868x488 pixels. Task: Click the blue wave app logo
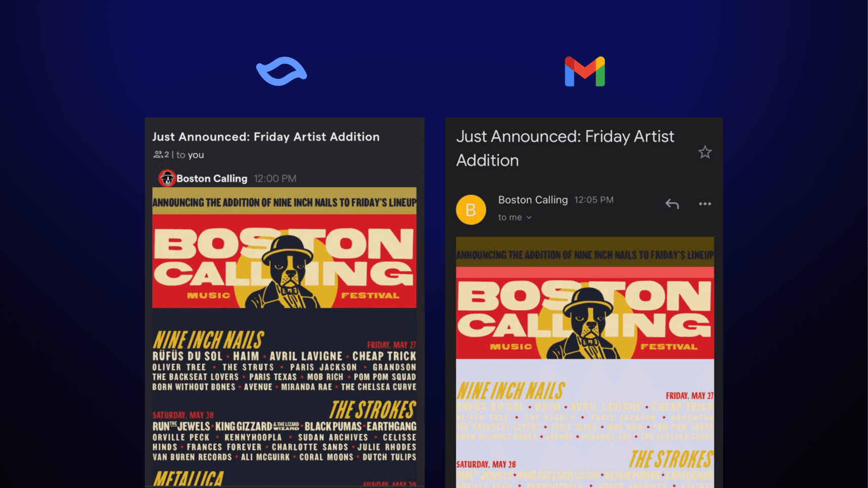[282, 71]
